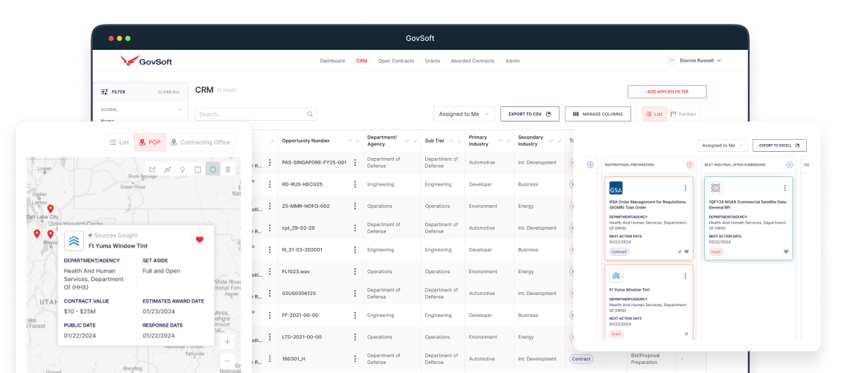Open Primary Industry column dropdown chevron
The height and width of the screenshot is (373, 868).
click(500, 140)
